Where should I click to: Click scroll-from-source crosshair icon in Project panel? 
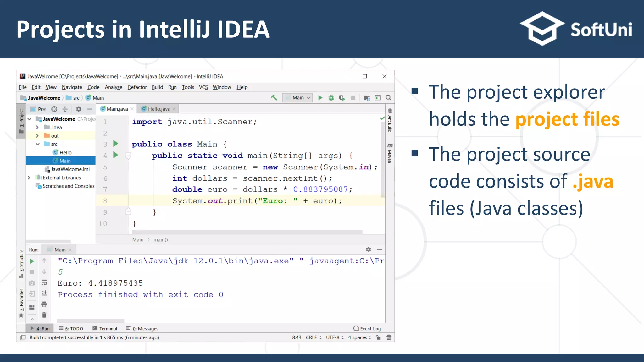54,109
